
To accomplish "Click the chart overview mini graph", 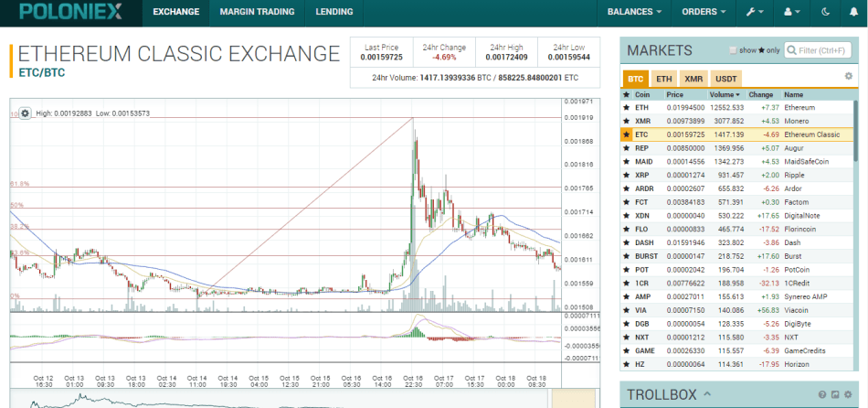I will tap(277, 400).
